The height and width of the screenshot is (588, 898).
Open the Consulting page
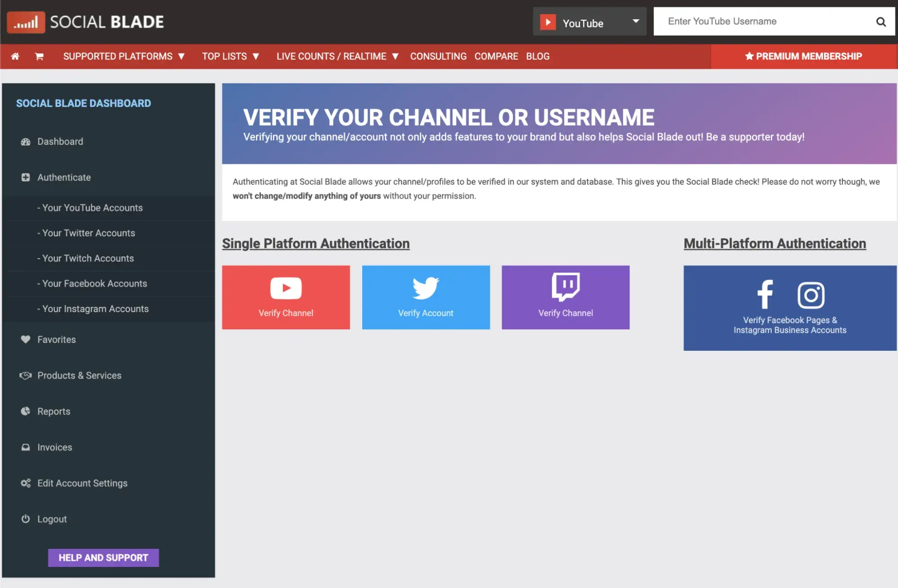tap(438, 56)
